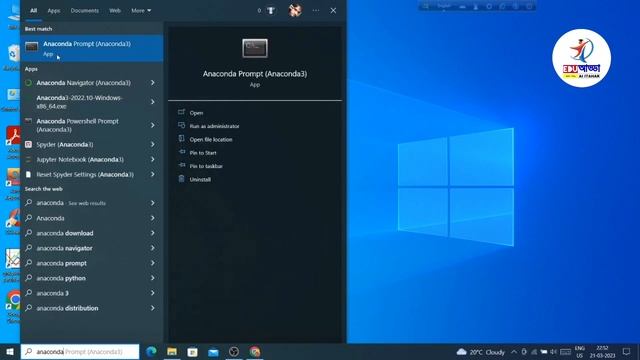Expand 'anaconda distribution' suggestion arrow
This screenshot has width=640, height=360.
pos(153,308)
